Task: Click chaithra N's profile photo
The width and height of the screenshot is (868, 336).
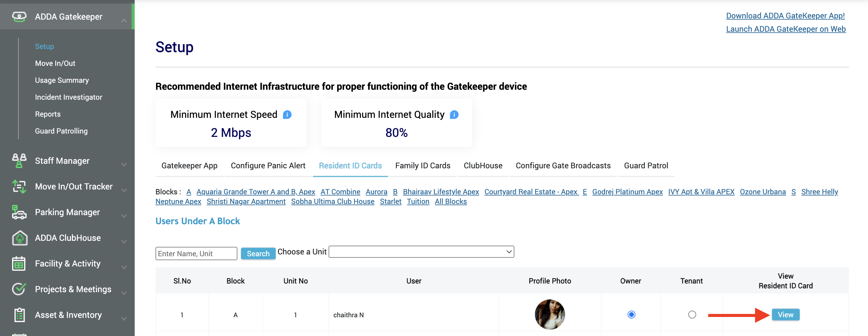Action: (x=550, y=314)
